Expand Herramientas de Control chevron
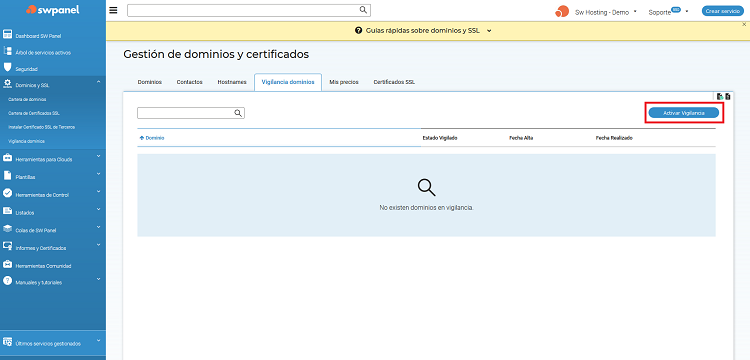Screen dimensions: 750x360 pos(99,191)
